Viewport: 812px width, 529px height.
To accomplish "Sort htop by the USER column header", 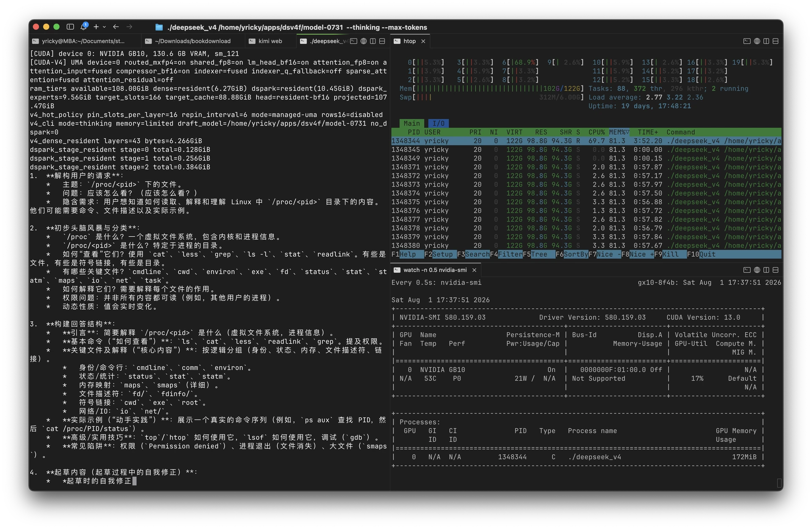I will pos(432,132).
